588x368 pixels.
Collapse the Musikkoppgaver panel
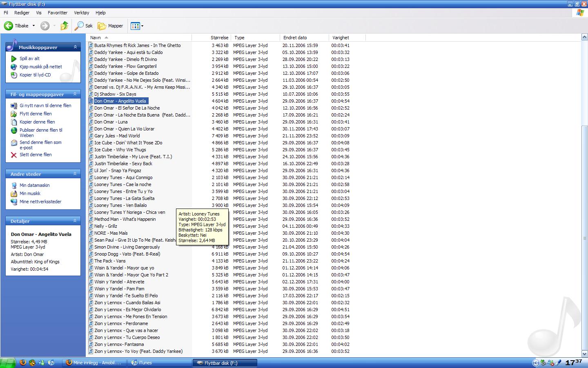pos(75,47)
